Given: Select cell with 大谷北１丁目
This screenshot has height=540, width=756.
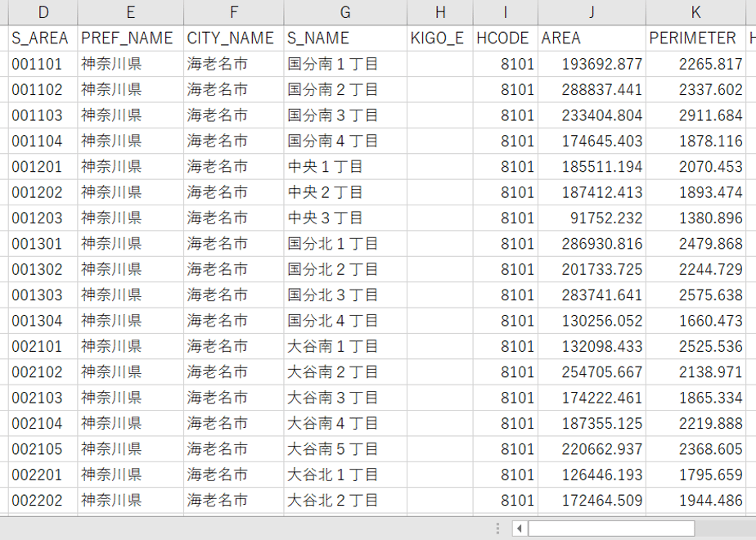Looking at the screenshot, I should (345, 475).
